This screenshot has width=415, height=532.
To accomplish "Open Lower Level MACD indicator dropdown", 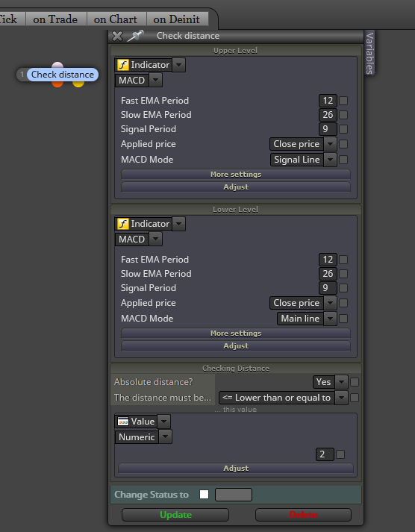I will click(x=155, y=240).
